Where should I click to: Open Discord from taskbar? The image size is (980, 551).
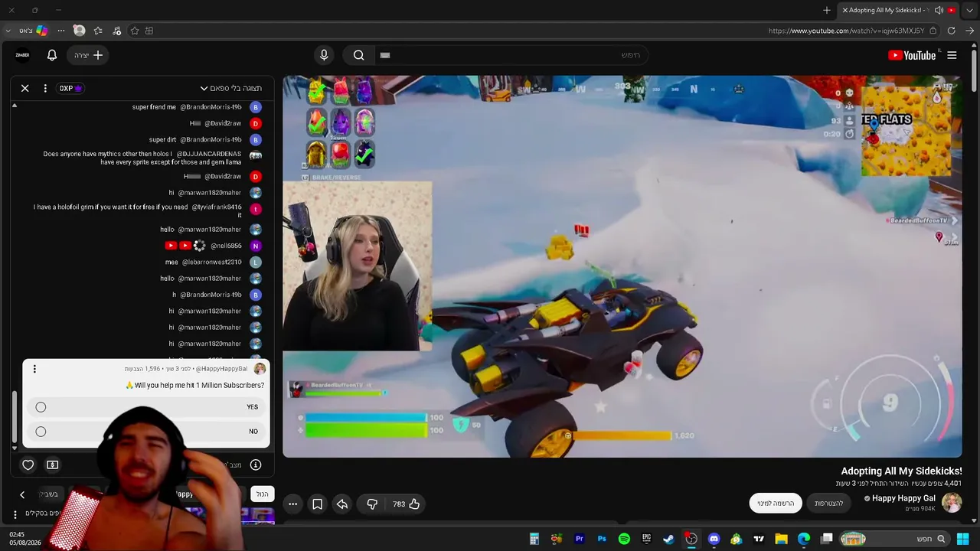click(x=714, y=539)
